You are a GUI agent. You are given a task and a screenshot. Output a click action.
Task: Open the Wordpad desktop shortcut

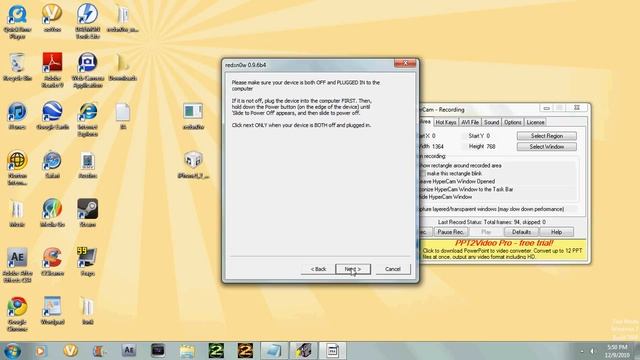coord(52,311)
